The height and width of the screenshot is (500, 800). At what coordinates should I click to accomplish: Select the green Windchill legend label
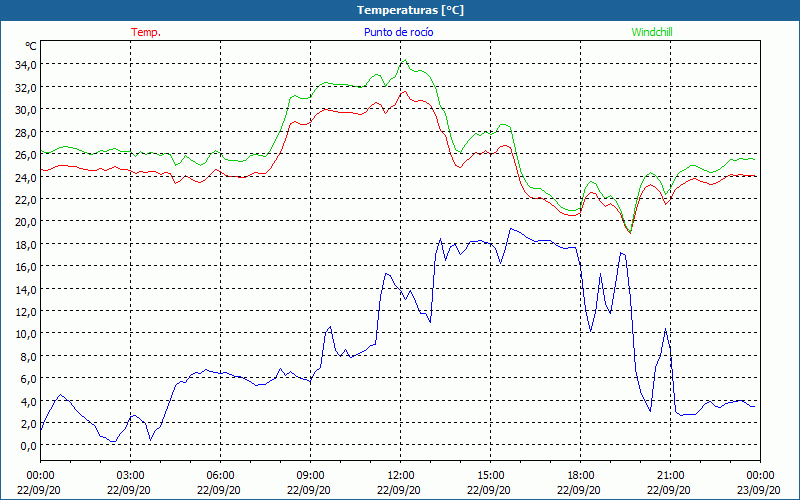click(652, 32)
